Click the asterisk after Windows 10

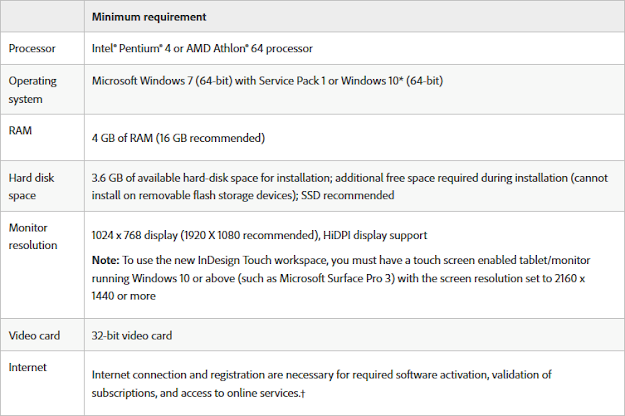401,79
